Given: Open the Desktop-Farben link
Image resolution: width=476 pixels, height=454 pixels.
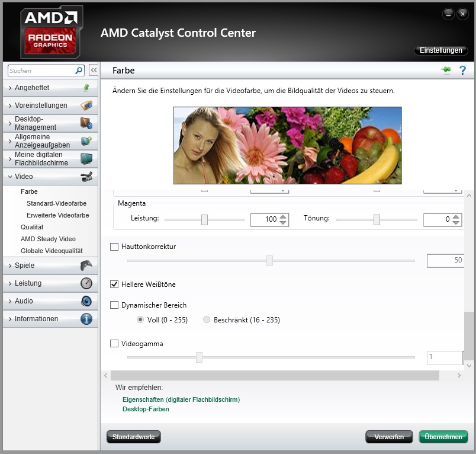Looking at the screenshot, I should click(146, 409).
